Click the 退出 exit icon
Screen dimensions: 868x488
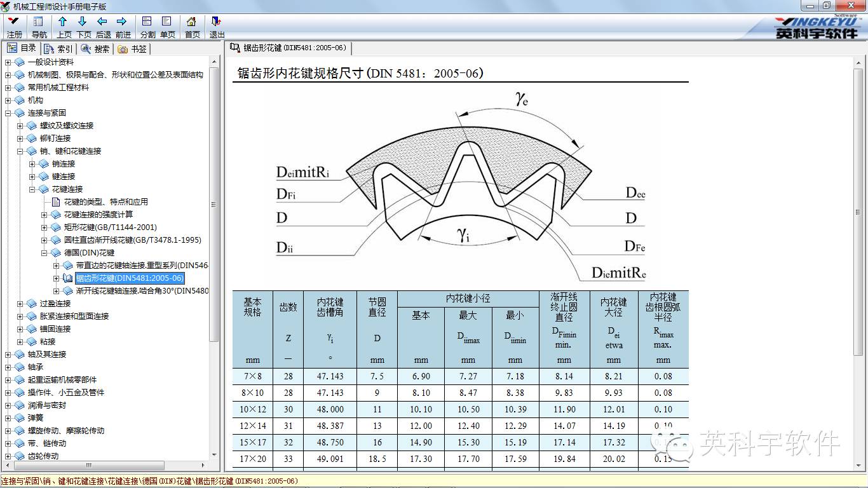click(x=217, y=27)
